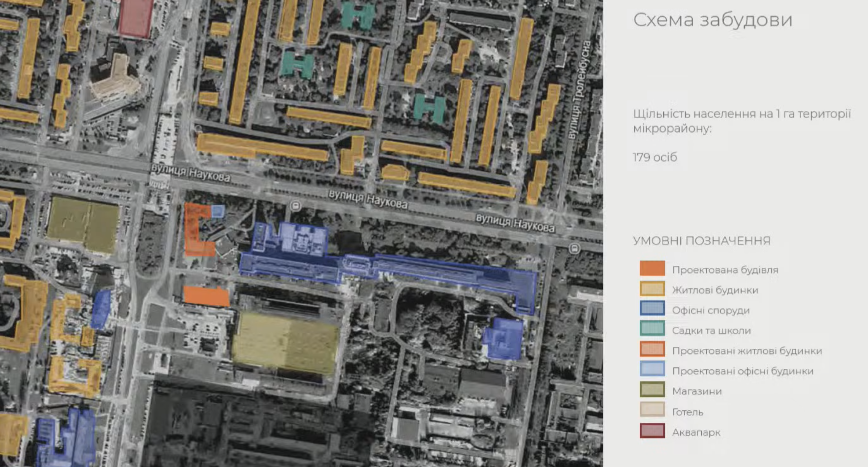Click the olive Магазини legend swatch
Viewport: 868px width, 467px height.
tap(652, 389)
